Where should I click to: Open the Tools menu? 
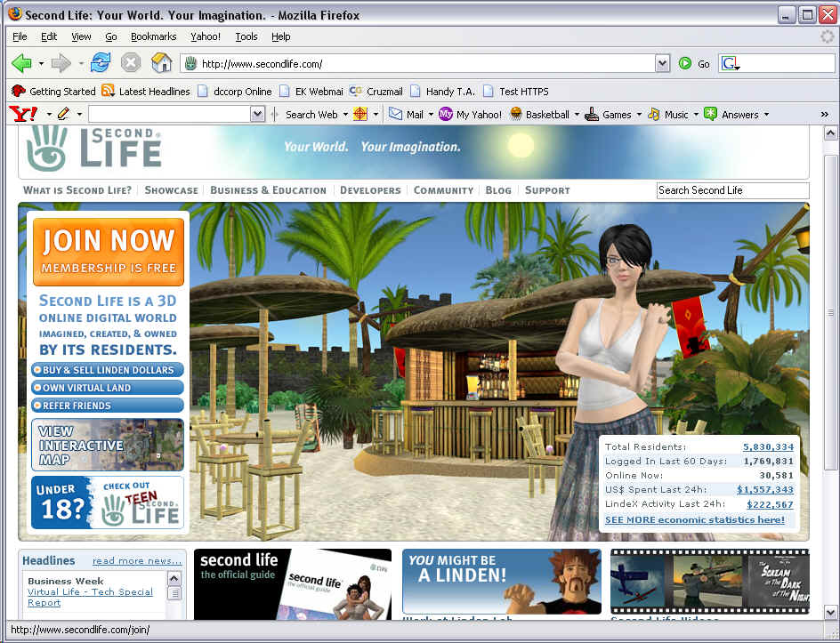pyautogui.click(x=246, y=36)
